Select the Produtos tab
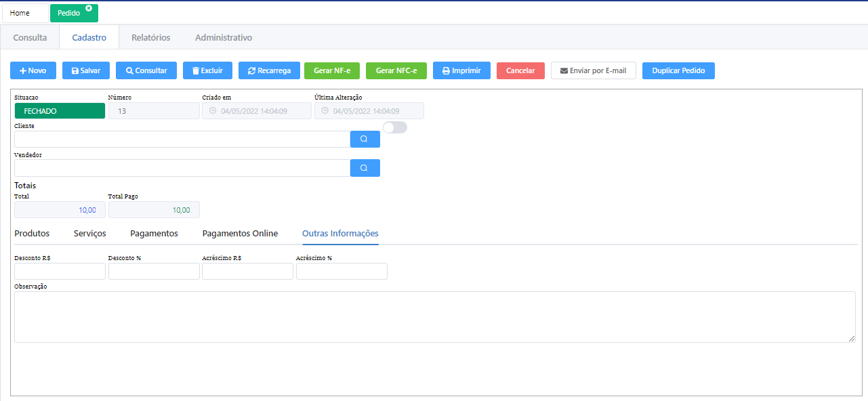Image resolution: width=868 pixels, height=401 pixels. click(x=32, y=234)
